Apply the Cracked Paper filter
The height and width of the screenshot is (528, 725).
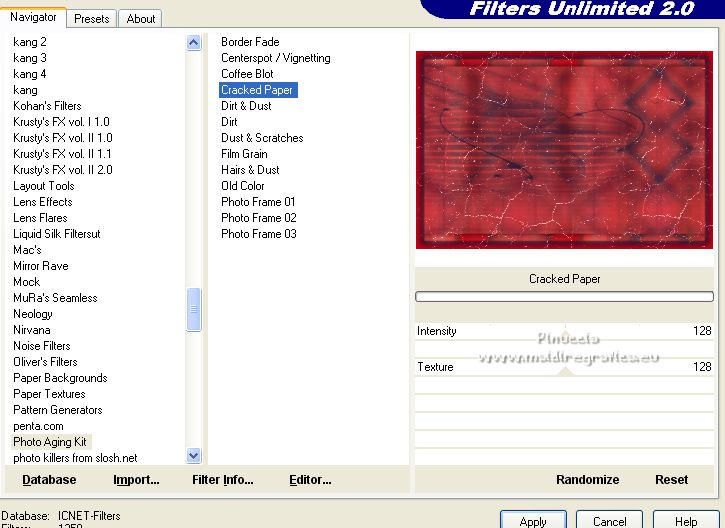click(533, 521)
